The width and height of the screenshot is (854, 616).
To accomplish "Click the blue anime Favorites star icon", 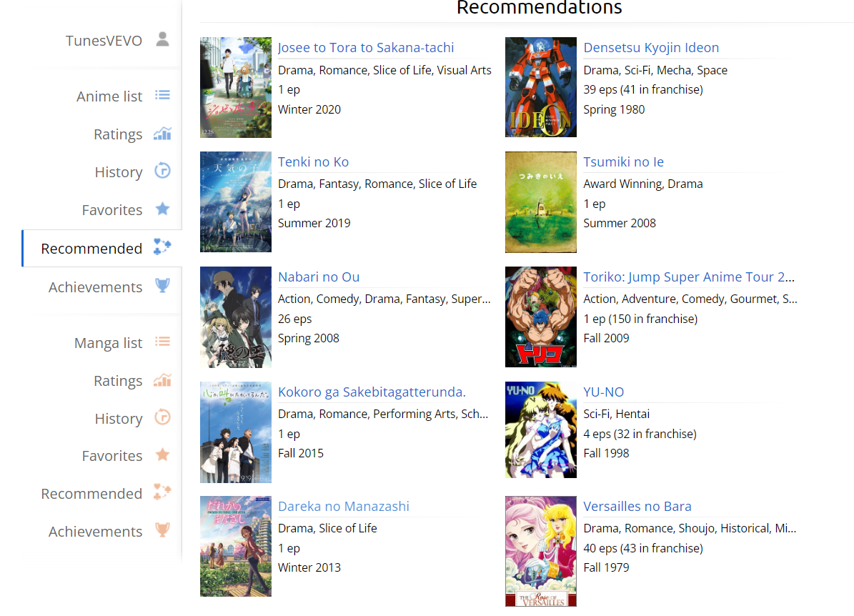I will [x=163, y=209].
